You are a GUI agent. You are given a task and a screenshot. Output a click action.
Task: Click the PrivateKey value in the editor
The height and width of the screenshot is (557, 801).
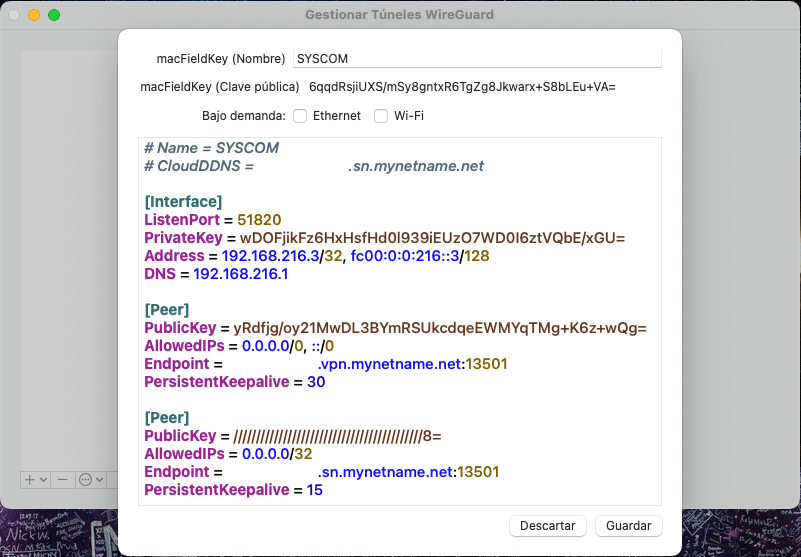click(433, 238)
